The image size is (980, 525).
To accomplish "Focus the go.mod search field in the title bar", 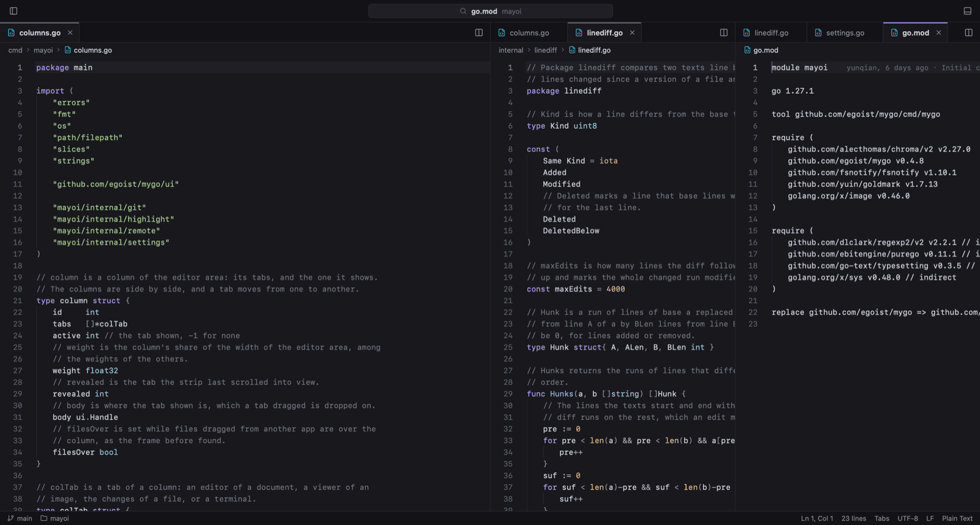I will 490,11.
